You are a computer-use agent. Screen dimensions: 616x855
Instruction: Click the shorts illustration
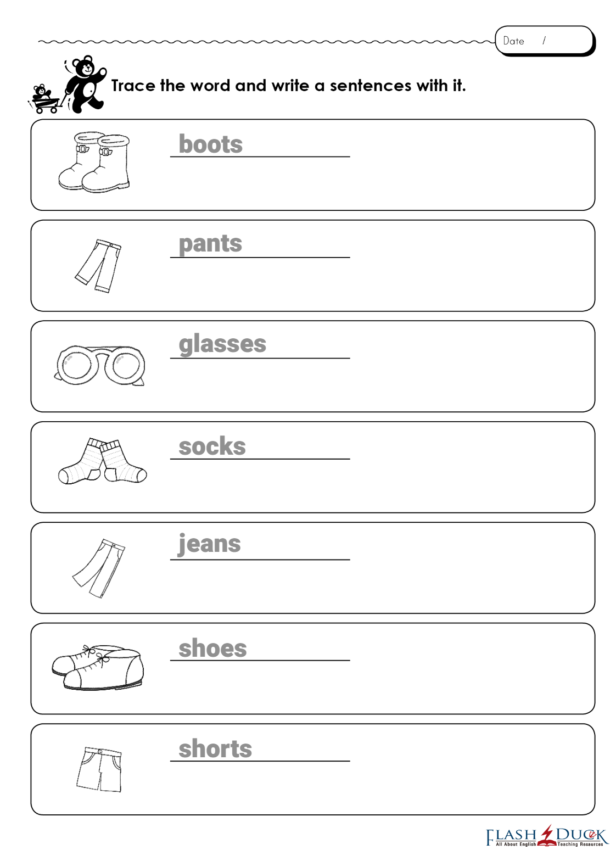click(x=99, y=769)
